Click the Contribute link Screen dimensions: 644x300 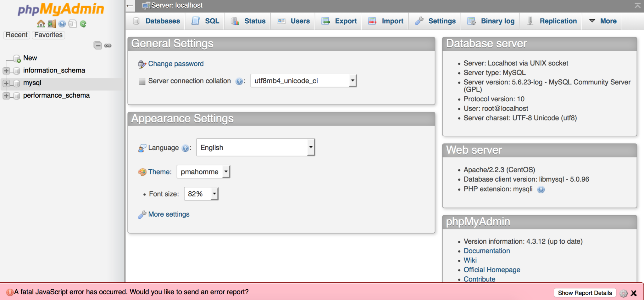[x=480, y=279]
